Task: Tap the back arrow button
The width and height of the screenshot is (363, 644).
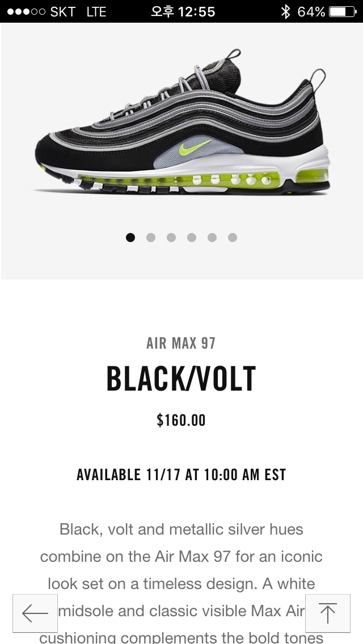Action: coord(35,613)
